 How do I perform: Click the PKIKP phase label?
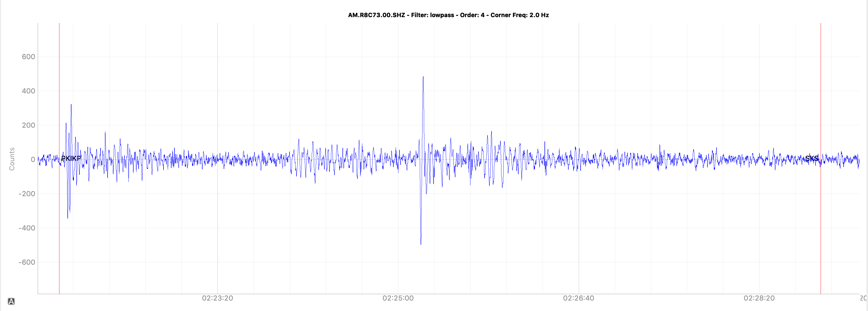coord(71,158)
